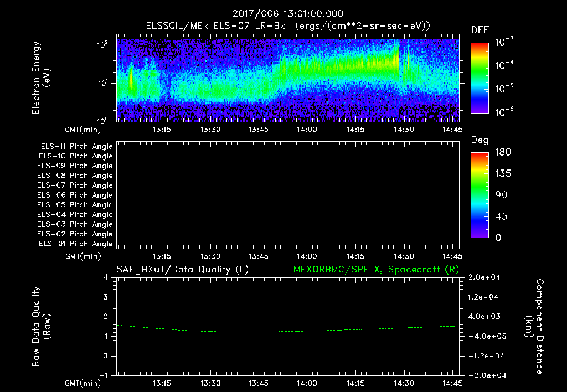This screenshot has width=567, height=392.
Task: Click the 10^1 energy axis tick label
Action: [103, 83]
